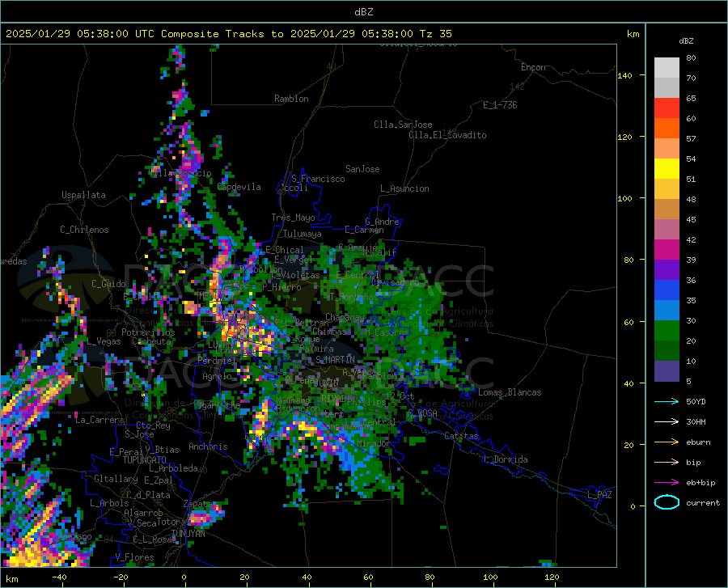Screen dimensions: 728x588
Task: Click the 'C_Chilenos' map label
Action: pos(84,230)
